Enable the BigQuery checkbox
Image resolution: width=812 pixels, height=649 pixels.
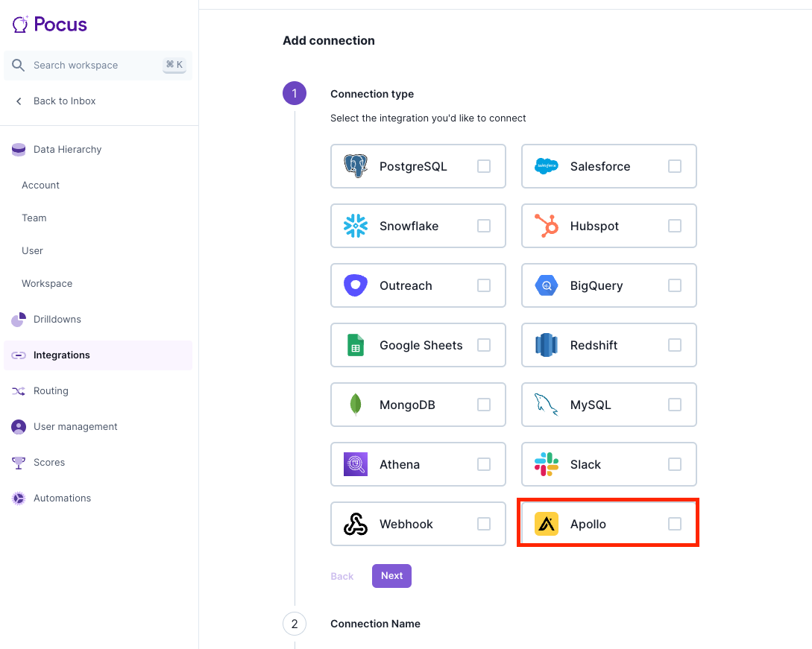pyautogui.click(x=674, y=285)
